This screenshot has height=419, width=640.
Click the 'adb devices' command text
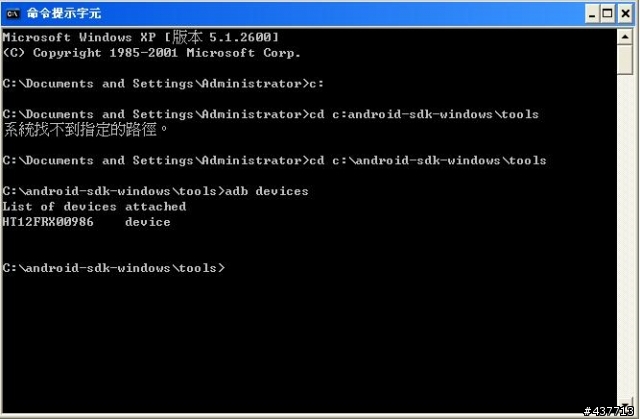(267, 191)
